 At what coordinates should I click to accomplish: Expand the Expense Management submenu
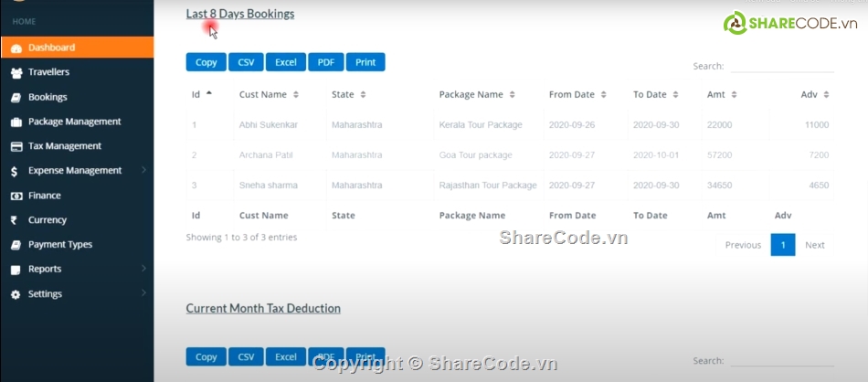coord(143,170)
